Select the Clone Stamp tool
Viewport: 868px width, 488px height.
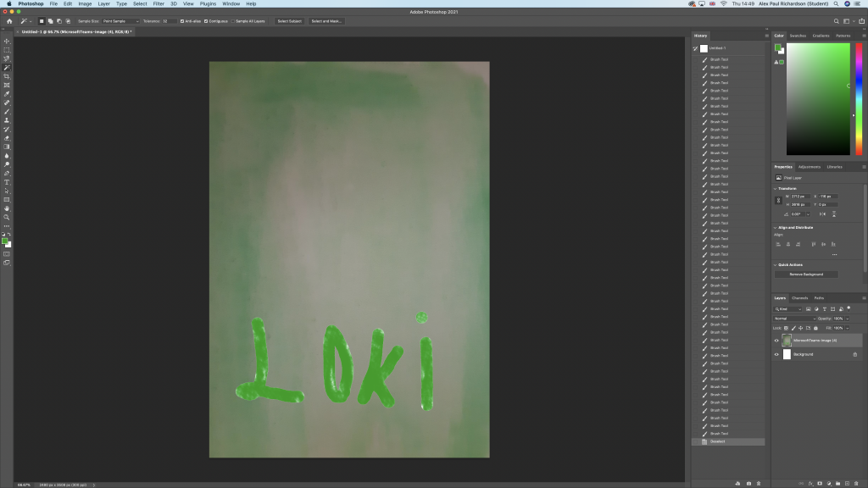pyautogui.click(x=7, y=120)
